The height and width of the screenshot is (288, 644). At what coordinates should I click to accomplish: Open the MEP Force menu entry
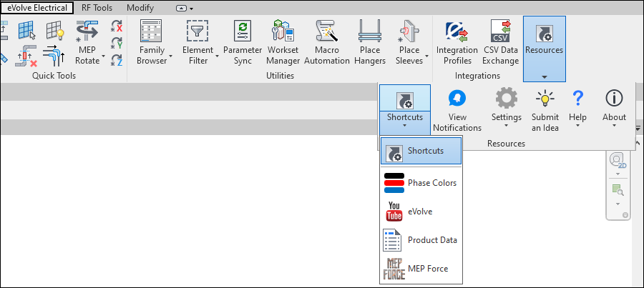tap(421, 269)
